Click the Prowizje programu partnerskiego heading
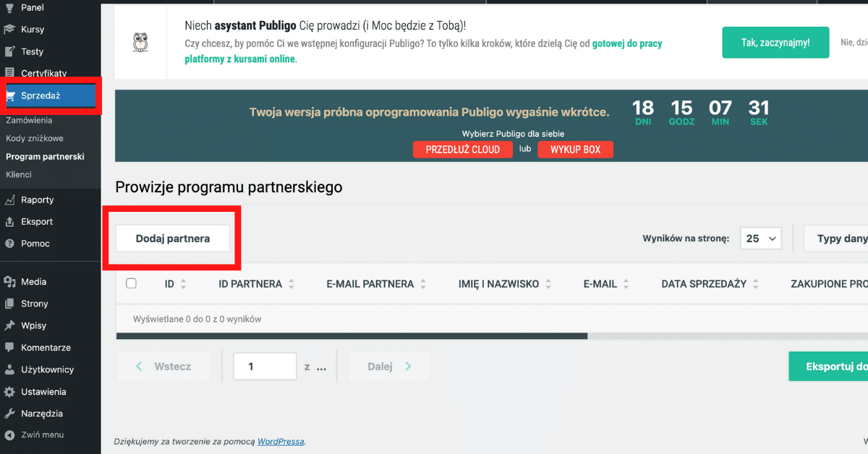The image size is (868, 454). coord(229,187)
